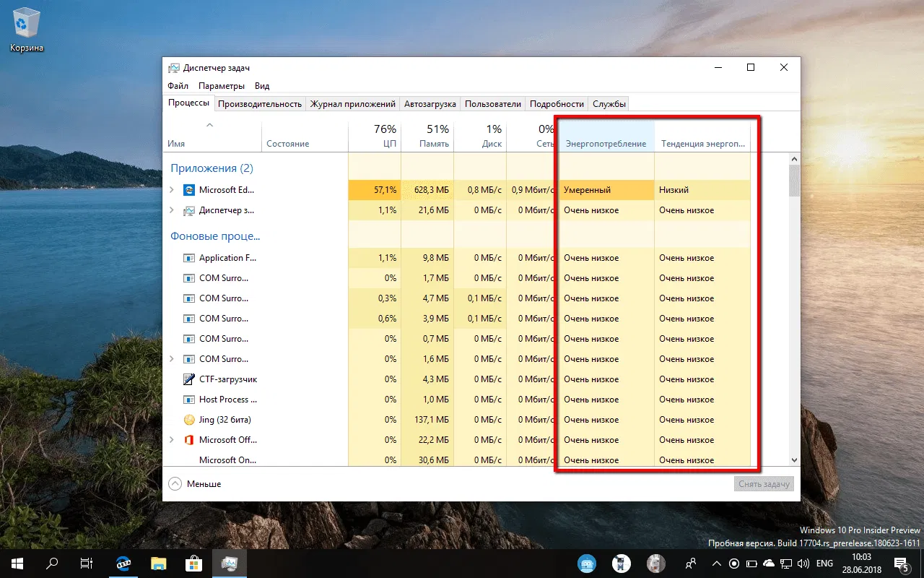Viewport: 924px width, 578px height.
Task: Click the Microsoft Office process icon
Action: pos(189,440)
